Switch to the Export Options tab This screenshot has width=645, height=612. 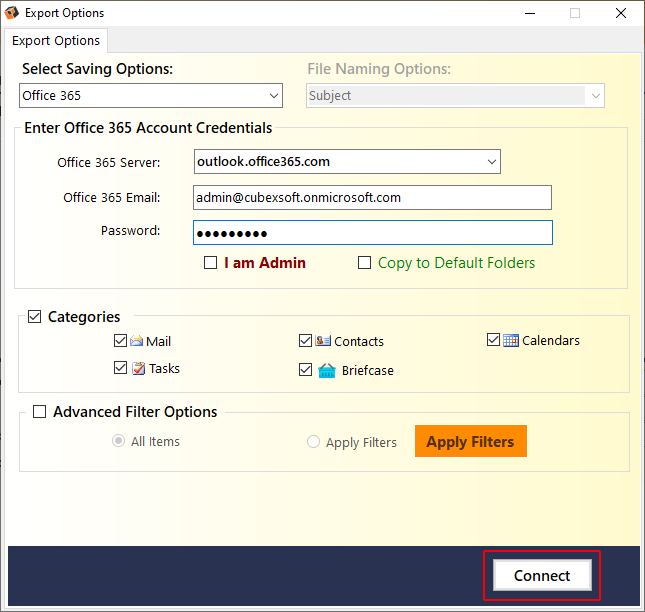click(56, 41)
